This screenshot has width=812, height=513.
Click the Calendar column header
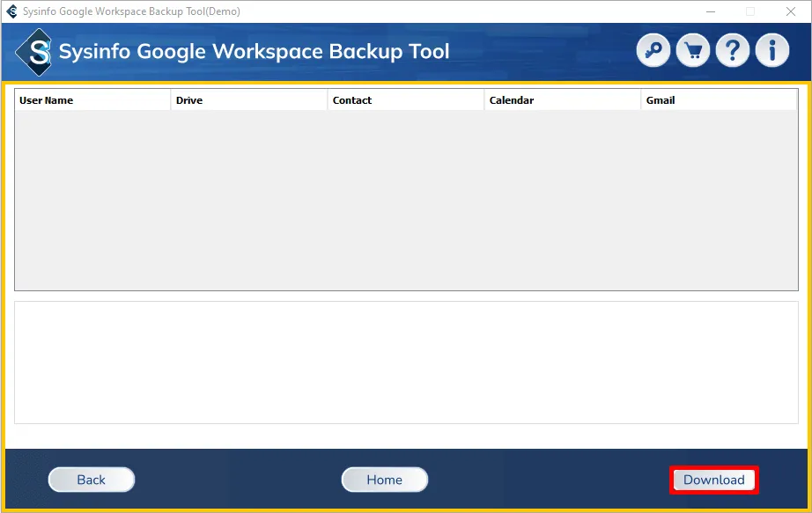click(563, 100)
